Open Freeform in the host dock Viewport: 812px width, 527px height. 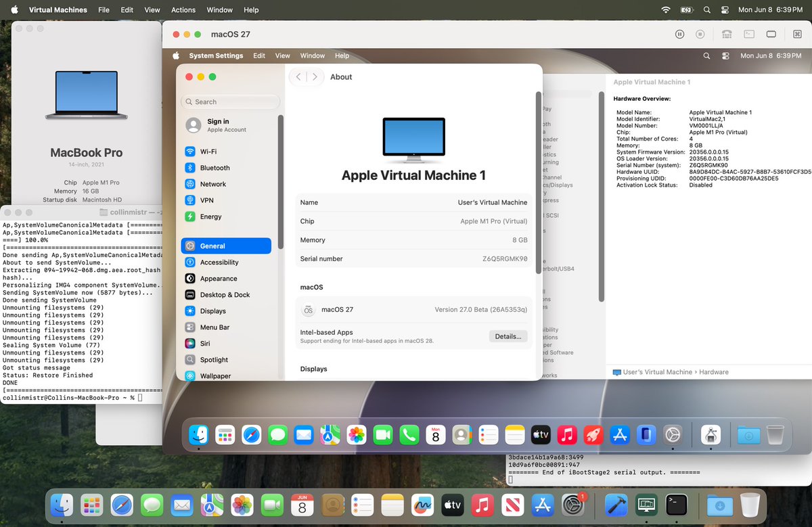pos(422,505)
